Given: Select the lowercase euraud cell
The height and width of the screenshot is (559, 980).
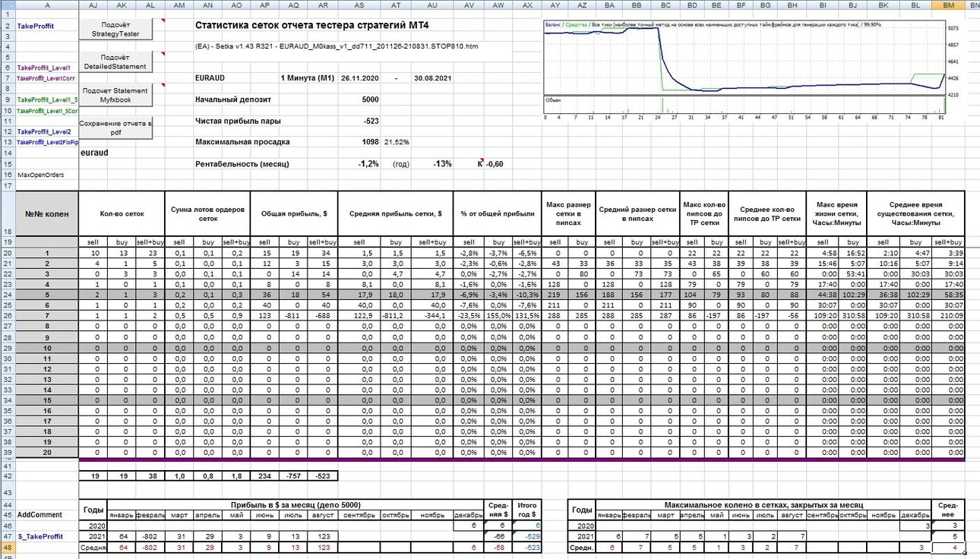Looking at the screenshot, I should coord(95,153).
